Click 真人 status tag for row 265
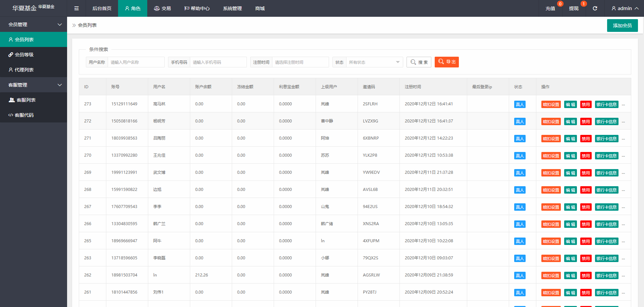The width and height of the screenshot is (644, 307). [x=520, y=242]
